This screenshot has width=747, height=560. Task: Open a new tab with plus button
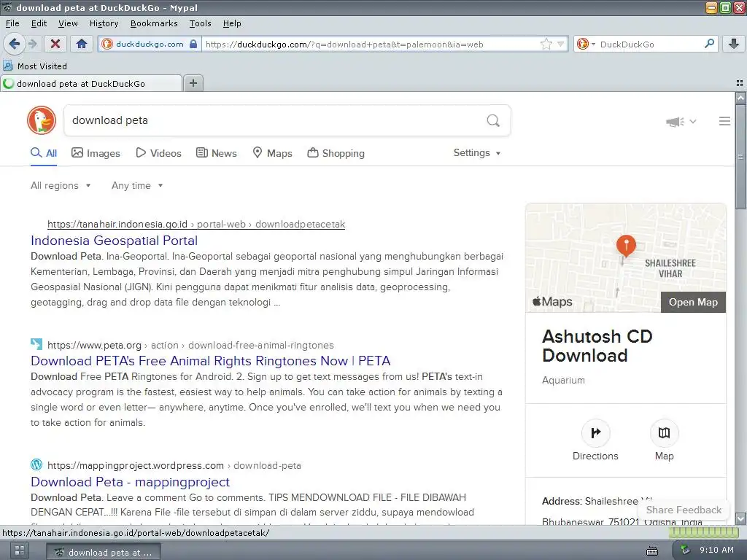click(x=193, y=83)
